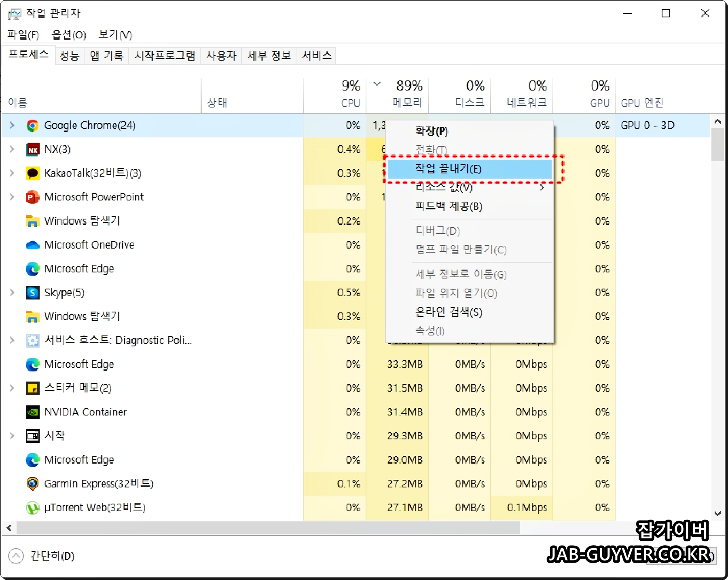
Task: Click the 시작 process icon
Action: [32, 436]
